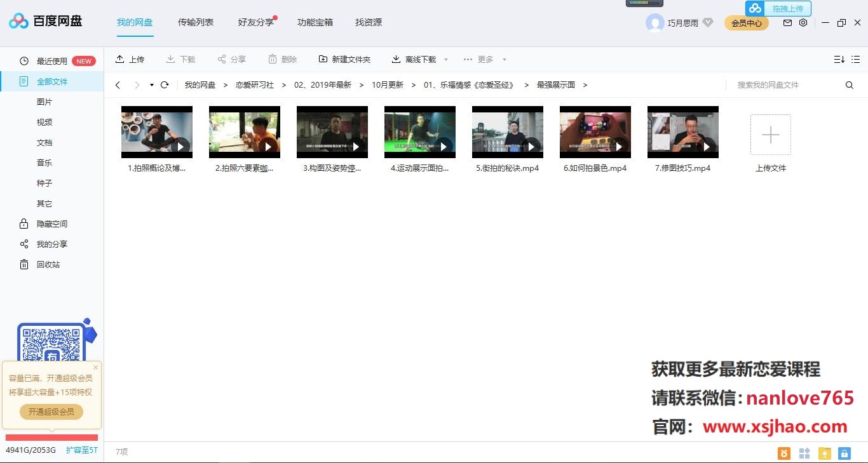
Task: Click the 上传文件 plus tile
Action: (x=771, y=135)
